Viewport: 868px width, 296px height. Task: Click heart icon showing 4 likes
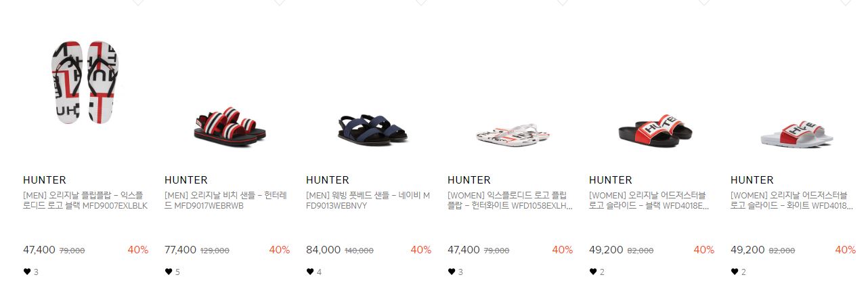point(310,272)
